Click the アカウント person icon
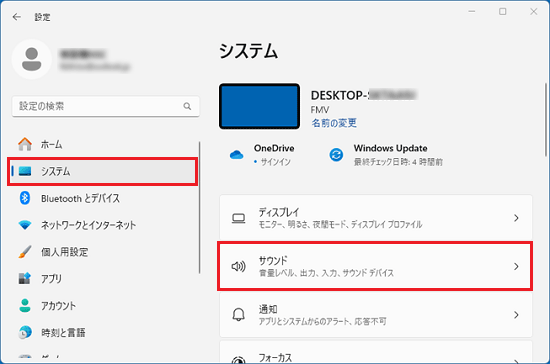This screenshot has width=550, height=364. 25,305
